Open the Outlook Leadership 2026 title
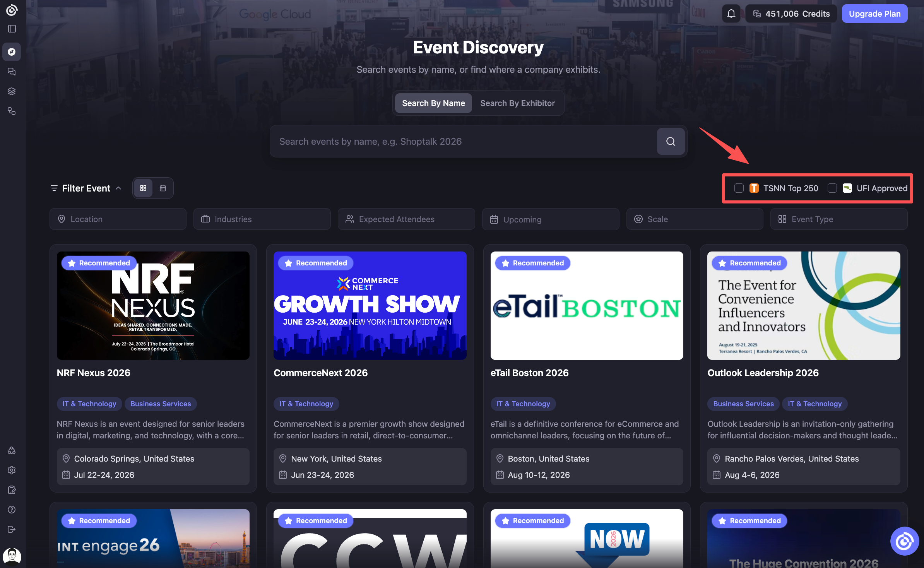This screenshot has width=924, height=568. point(763,373)
